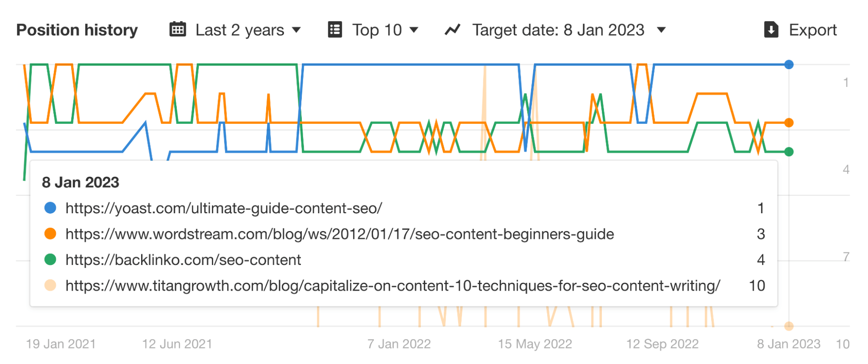Select the trend line icon before Target date
Viewport: 868px width, 364px height.
tap(452, 30)
